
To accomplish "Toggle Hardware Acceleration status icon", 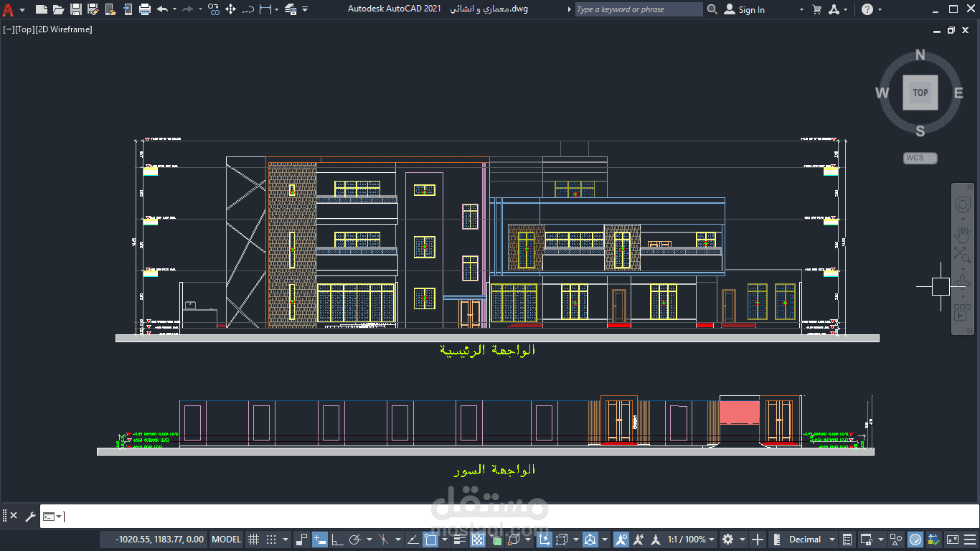I will [915, 539].
